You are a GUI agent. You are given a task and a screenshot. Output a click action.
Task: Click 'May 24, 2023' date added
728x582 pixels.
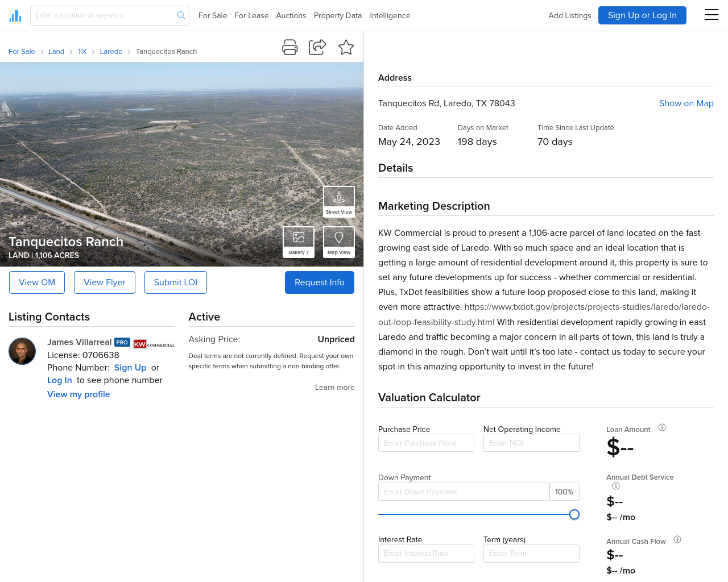pyautogui.click(x=409, y=142)
